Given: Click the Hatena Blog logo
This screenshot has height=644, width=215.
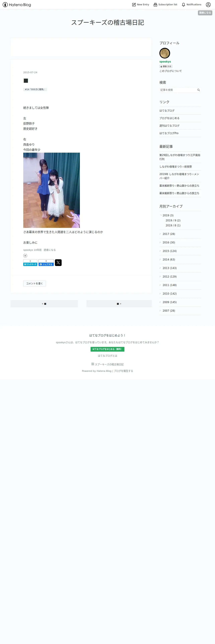Looking at the screenshot, I should tap(17, 5).
